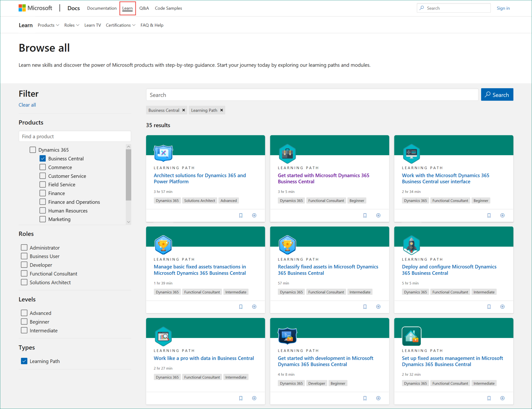Viewport: 532px width, 409px height.
Task: Click the Microsoft logo
Action: (x=35, y=8)
